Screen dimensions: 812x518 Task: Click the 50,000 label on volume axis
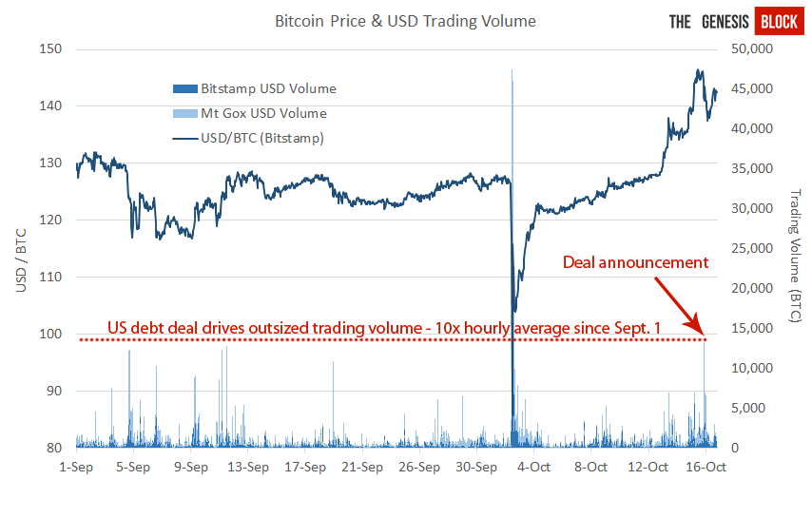(x=752, y=48)
